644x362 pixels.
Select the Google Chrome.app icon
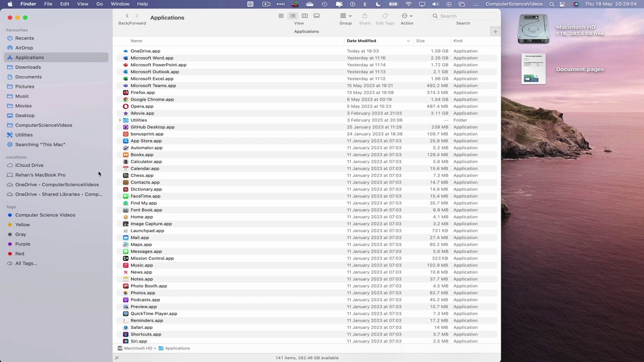coord(126,100)
